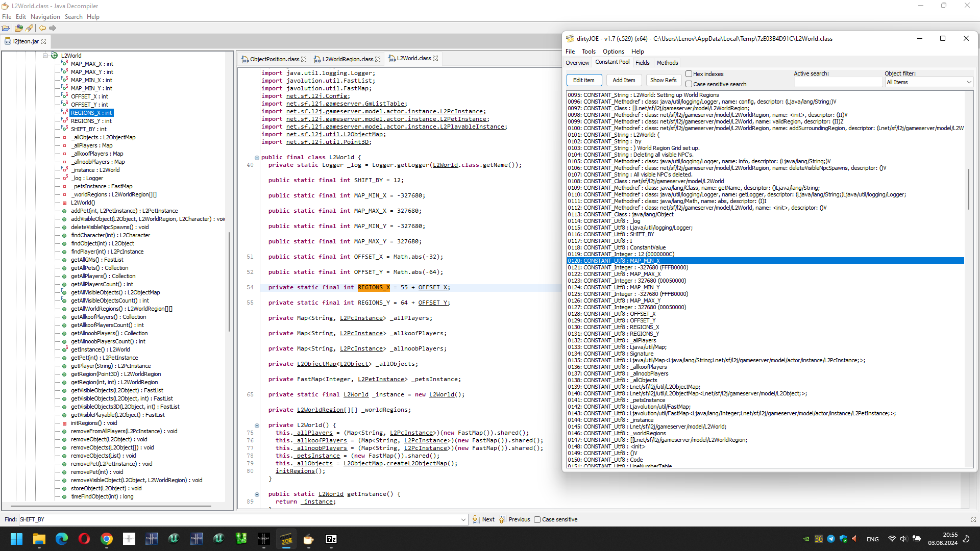Collapse the L2World class code block
This screenshot has width=980, height=551.
[257, 158]
